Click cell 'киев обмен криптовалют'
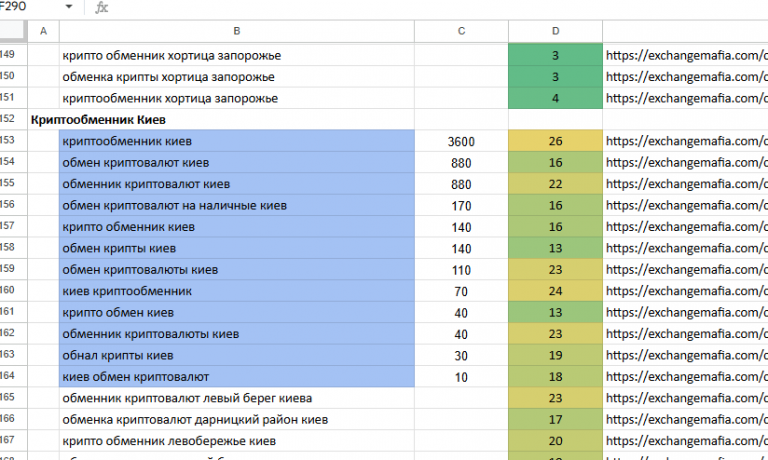Viewport: 768px width, 460px height. click(x=237, y=377)
